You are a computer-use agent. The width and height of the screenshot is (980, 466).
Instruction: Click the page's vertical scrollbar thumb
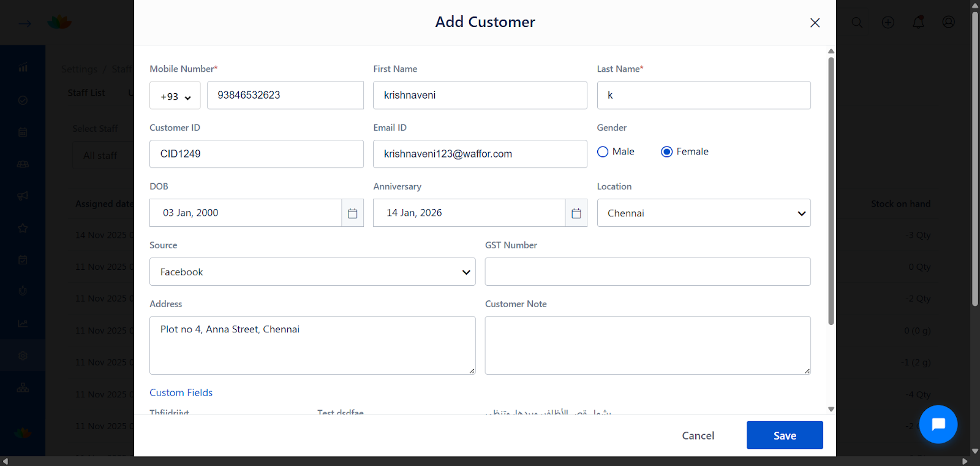coord(975,158)
